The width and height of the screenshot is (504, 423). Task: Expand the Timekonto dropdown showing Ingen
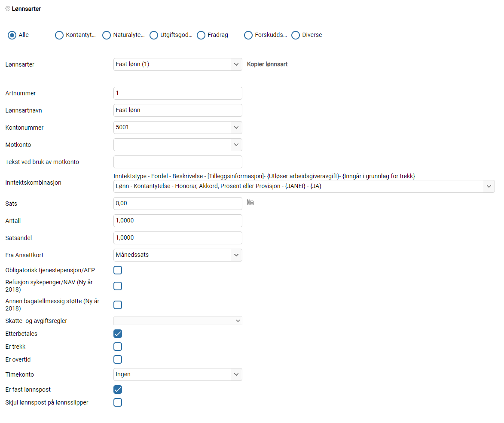(x=178, y=374)
